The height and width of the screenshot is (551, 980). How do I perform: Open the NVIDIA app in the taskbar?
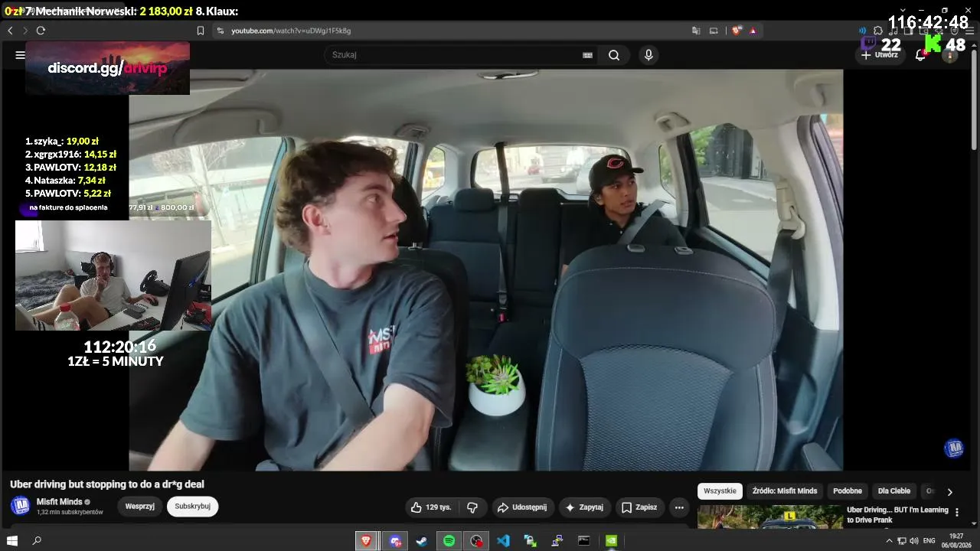611,541
